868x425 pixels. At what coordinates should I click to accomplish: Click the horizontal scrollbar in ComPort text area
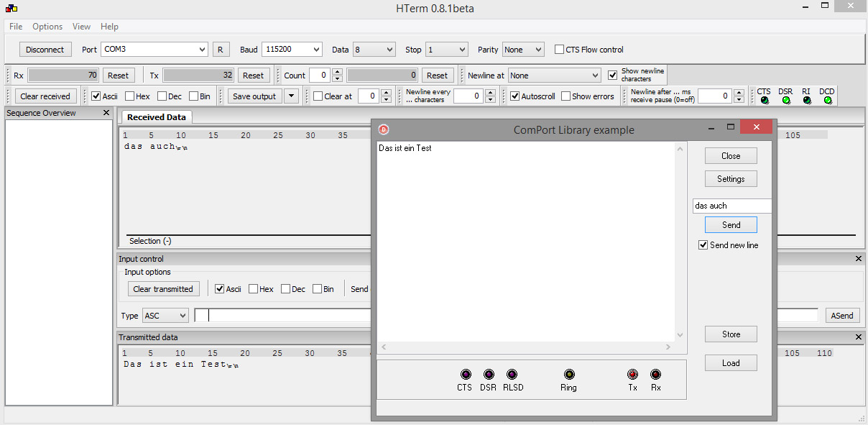(x=526, y=347)
